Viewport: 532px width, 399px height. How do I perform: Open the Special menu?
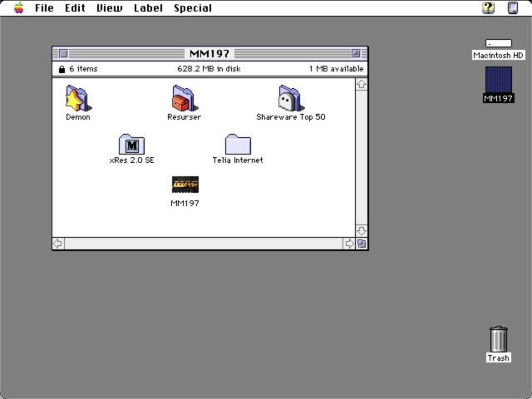point(193,7)
